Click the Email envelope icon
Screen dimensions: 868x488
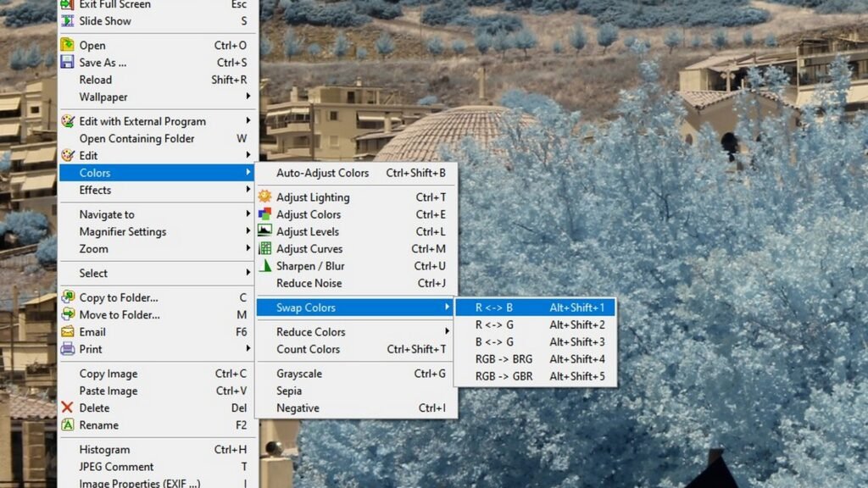pyautogui.click(x=68, y=331)
